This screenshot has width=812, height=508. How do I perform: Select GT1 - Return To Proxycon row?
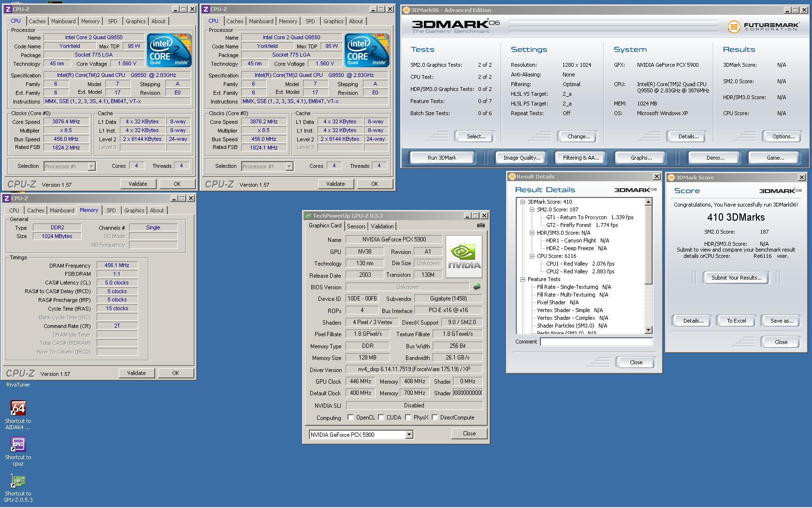coord(590,217)
